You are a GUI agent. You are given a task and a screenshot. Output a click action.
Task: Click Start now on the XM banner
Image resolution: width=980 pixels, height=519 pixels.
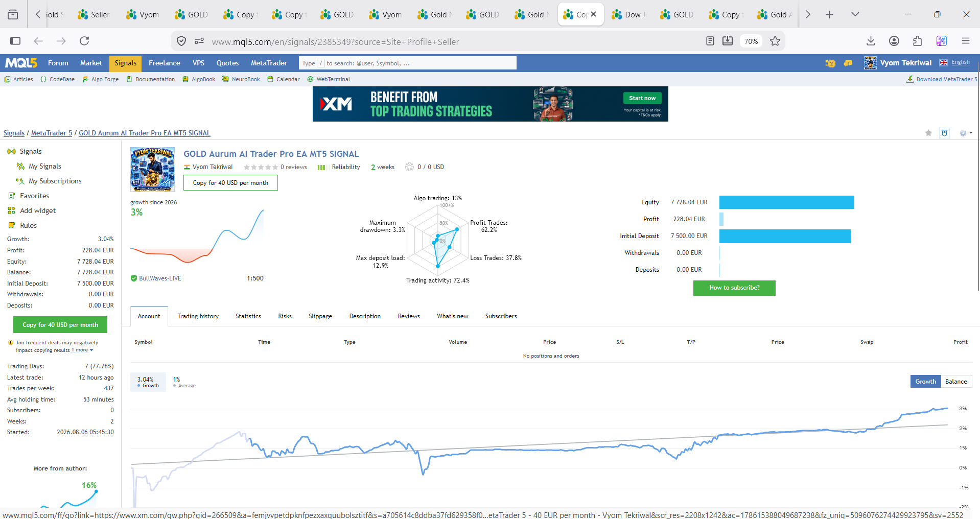point(642,98)
